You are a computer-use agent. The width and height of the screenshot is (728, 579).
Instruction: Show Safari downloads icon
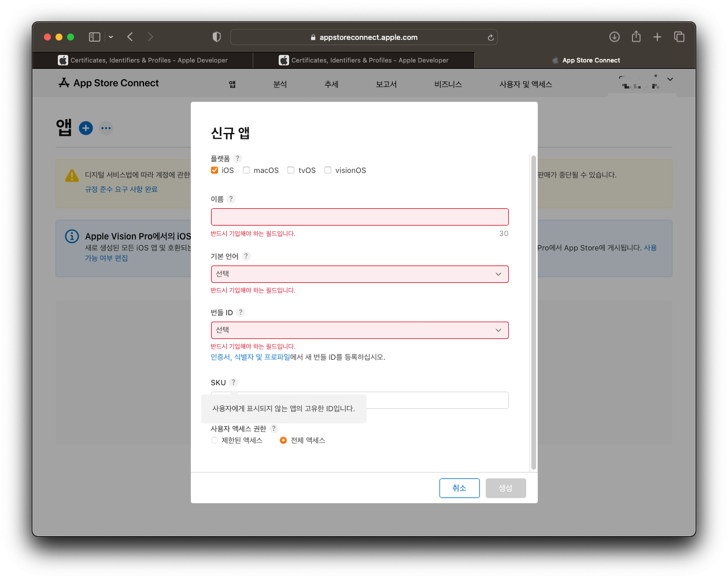615,37
